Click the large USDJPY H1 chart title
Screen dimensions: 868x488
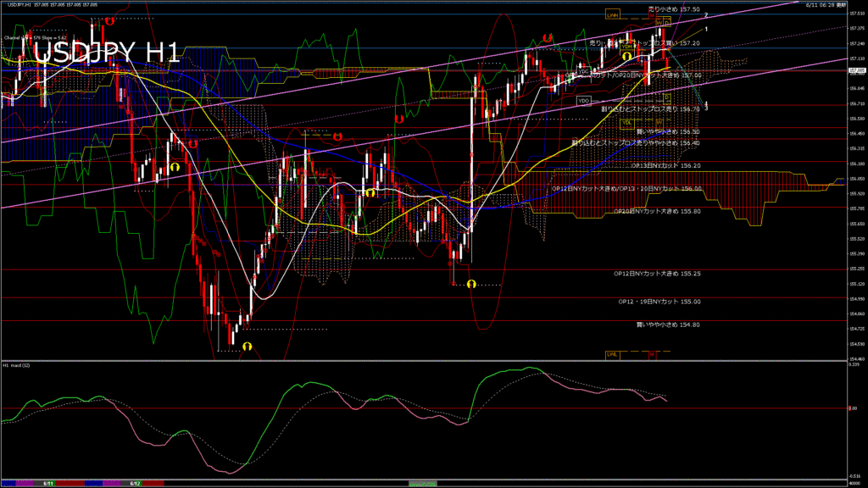coord(106,53)
